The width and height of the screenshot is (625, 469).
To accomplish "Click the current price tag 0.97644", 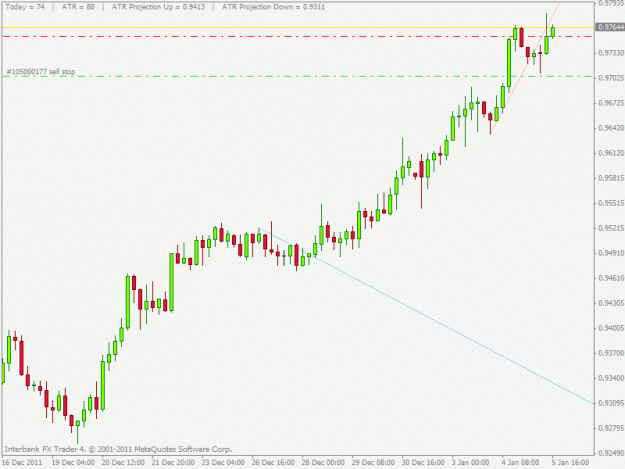I will 610,27.
